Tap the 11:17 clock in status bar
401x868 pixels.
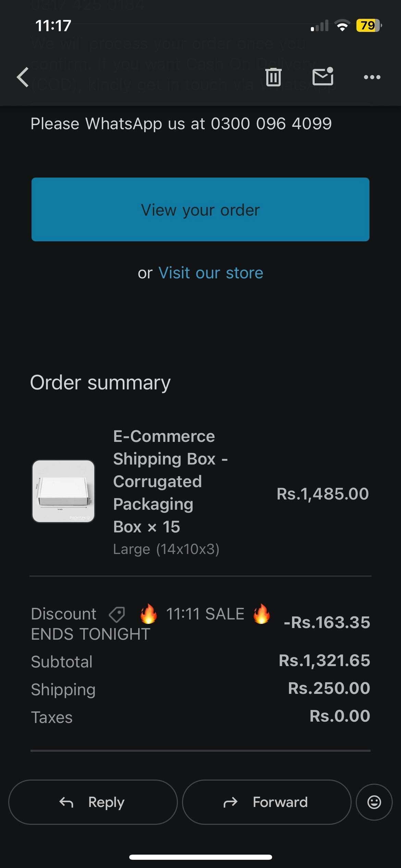coord(53,26)
